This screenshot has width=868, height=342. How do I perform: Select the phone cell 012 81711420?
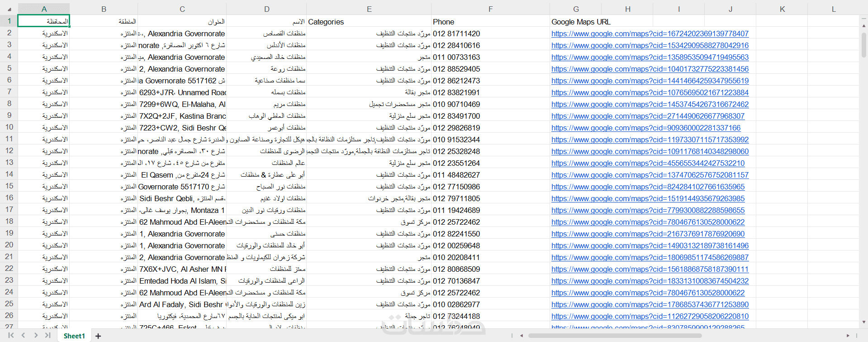456,34
